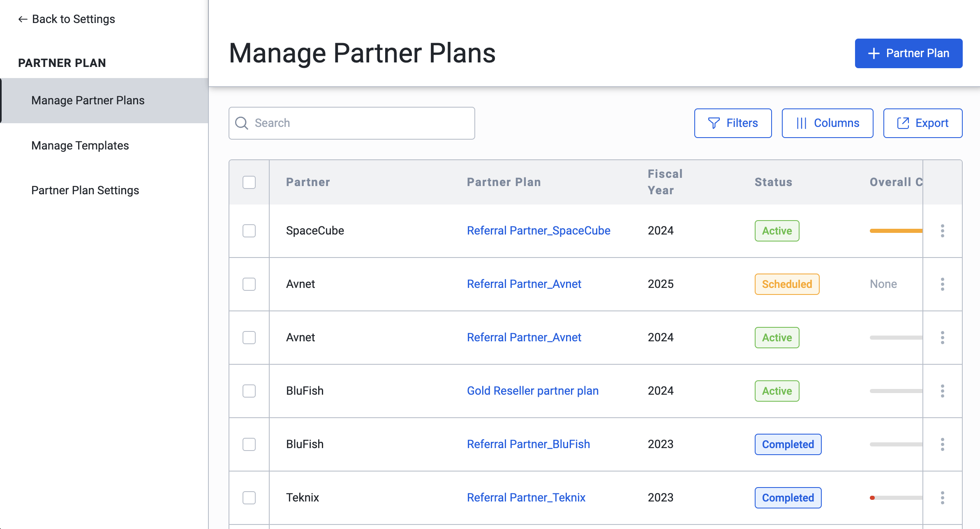Open the three-dot menu for the Avnet 2025 row
The width and height of the screenshot is (980, 529).
click(943, 284)
